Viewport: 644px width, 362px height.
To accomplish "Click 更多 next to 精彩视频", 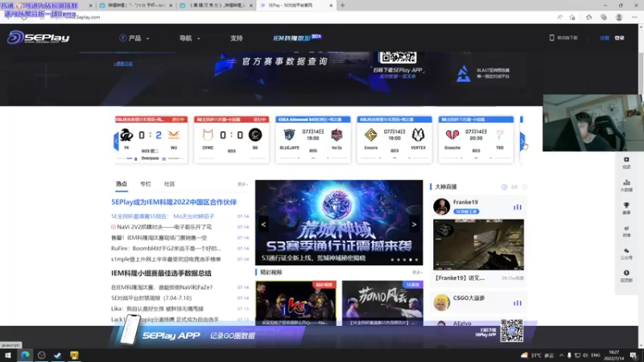I will 417,273.
